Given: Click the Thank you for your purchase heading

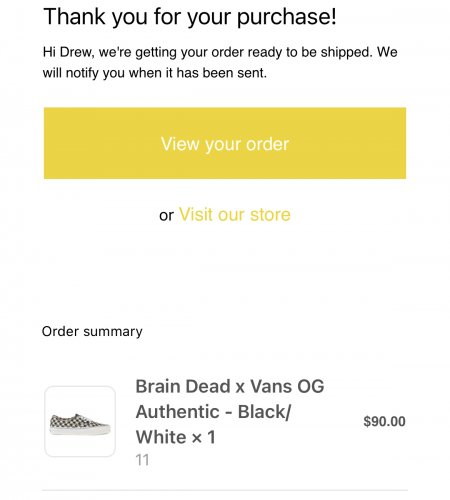Looking at the screenshot, I should point(190,17).
